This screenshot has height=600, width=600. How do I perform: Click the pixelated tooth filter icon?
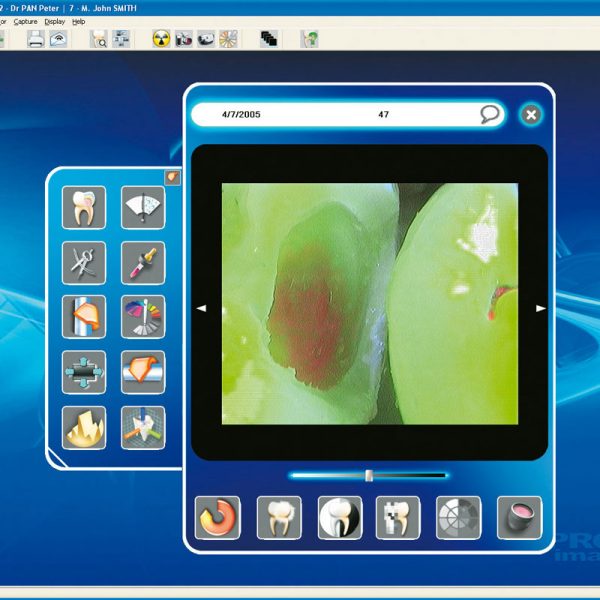(398, 518)
